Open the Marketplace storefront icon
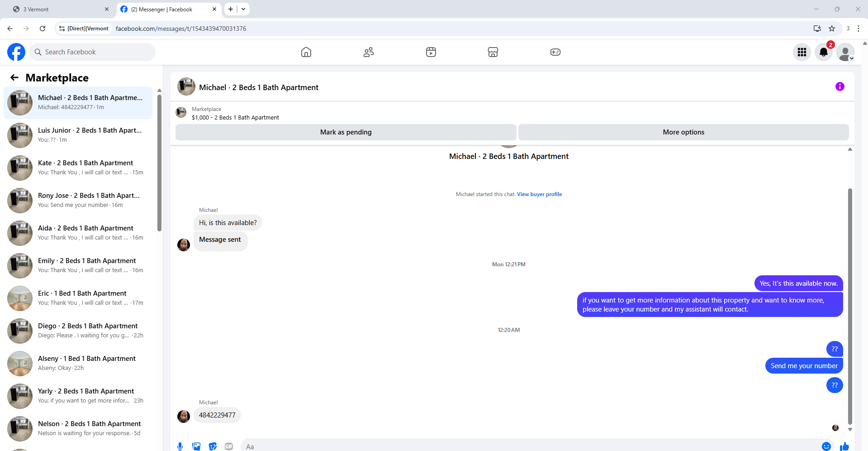Image resolution: width=868 pixels, height=451 pixels. tap(493, 52)
